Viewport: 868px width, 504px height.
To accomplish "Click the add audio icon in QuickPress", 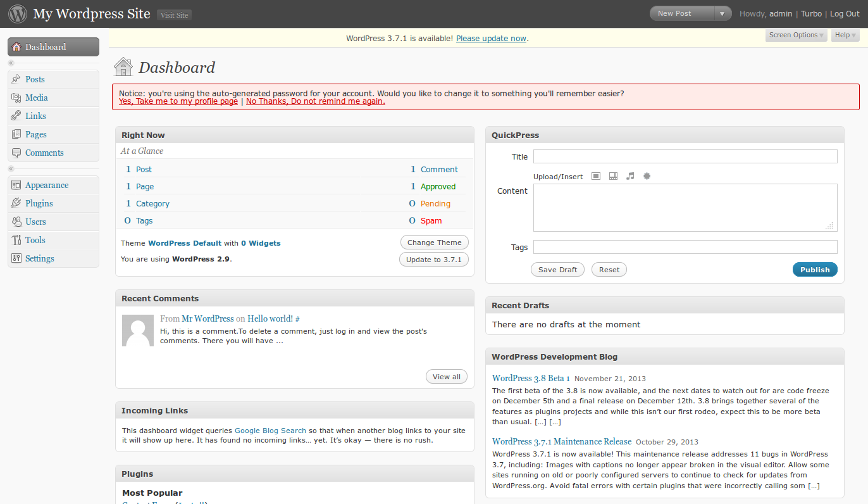I will [x=629, y=177].
